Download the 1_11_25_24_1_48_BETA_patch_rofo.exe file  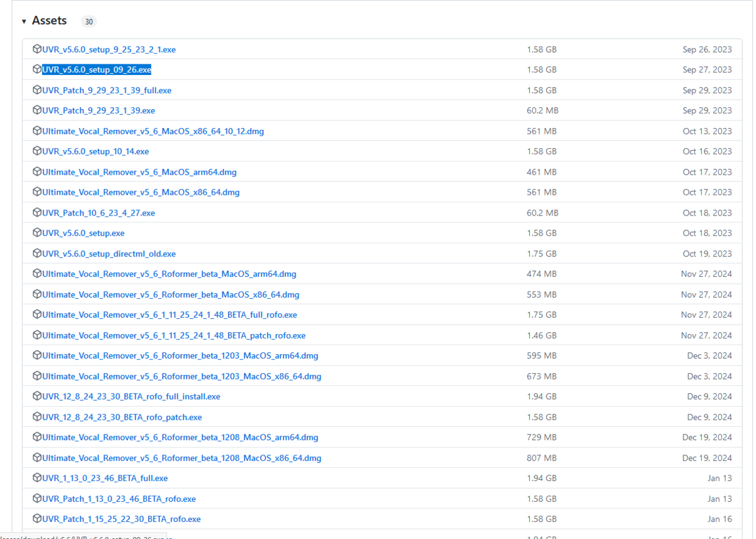point(174,335)
